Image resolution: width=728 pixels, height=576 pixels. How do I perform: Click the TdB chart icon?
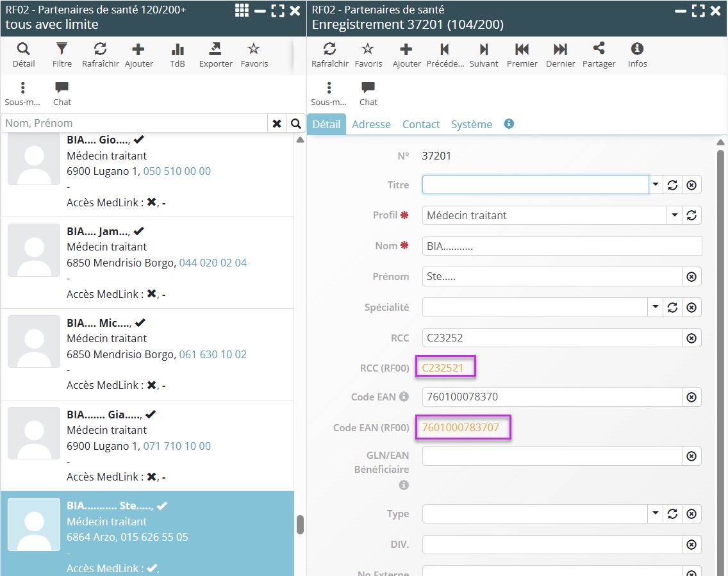(178, 54)
